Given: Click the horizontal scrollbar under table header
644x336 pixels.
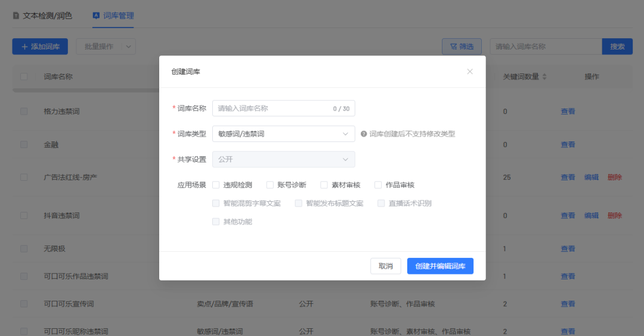Looking at the screenshot, I should [x=86, y=90].
